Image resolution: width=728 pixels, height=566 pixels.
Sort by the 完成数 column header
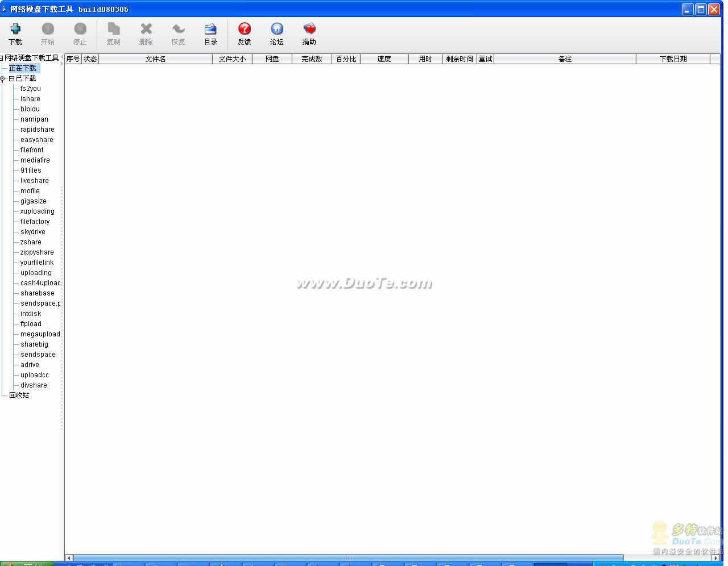[x=312, y=59]
